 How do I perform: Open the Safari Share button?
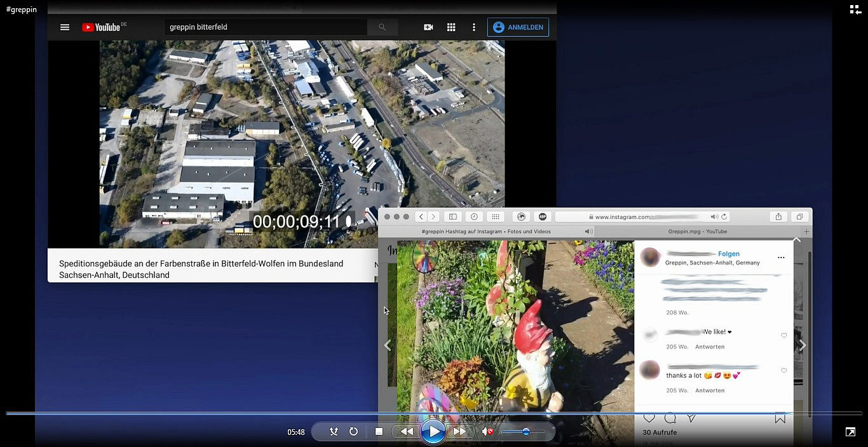pos(778,217)
